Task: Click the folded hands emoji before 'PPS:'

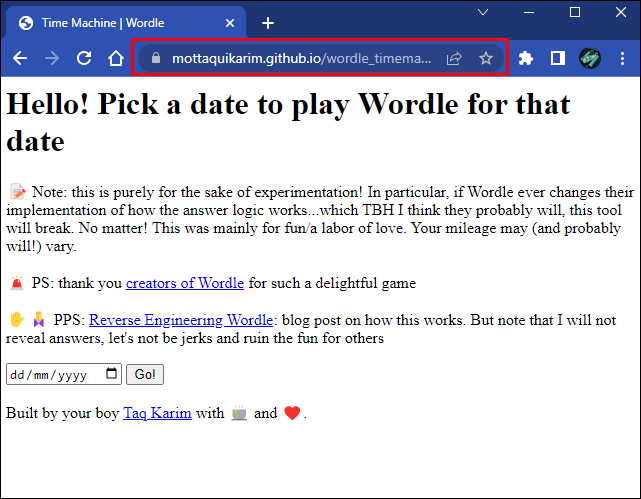Action: 39,319
